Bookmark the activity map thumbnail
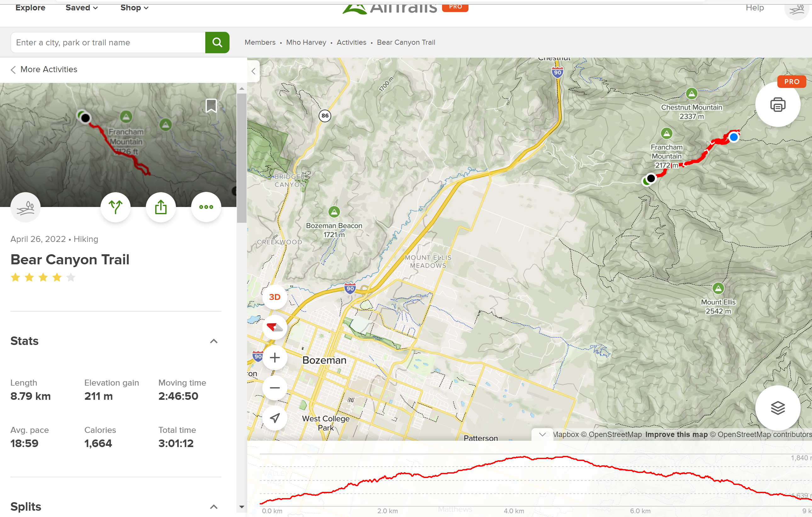The width and height of the screenshot is (812, 517). pos(211,106)
